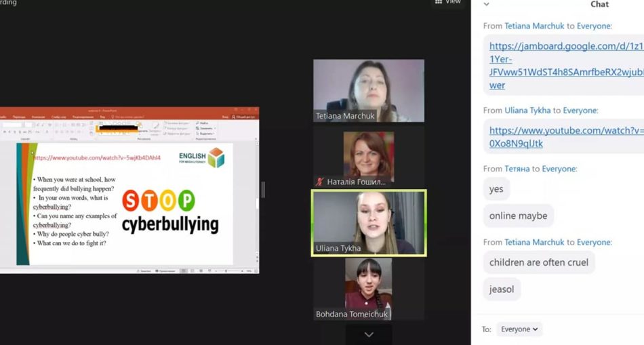644x345 pixels.
Task: Toggle Normal view in PowerPoint status bar
Action: click(x=183, y=270)
